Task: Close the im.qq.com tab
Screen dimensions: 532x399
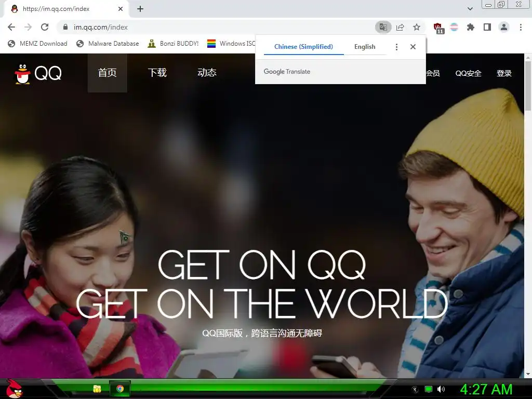Action: click(121, 9)
